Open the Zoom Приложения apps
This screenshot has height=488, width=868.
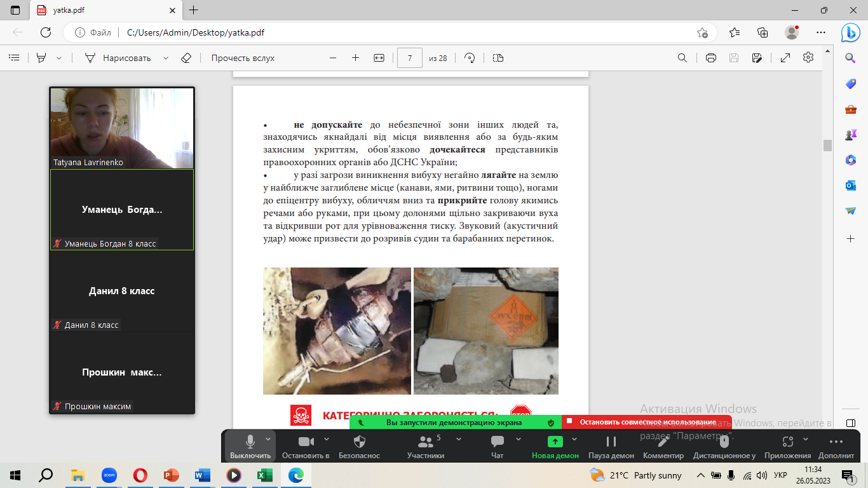tap(788, 446)
